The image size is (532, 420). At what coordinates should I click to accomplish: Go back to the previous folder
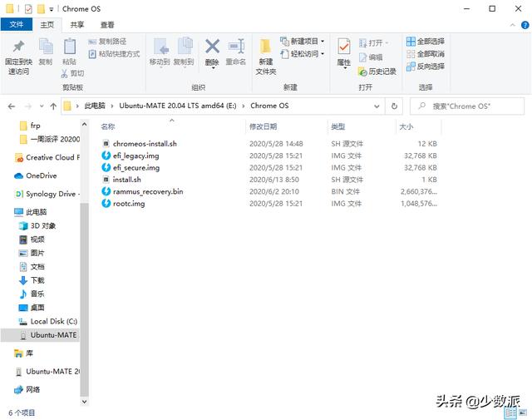tap(12, 106)
